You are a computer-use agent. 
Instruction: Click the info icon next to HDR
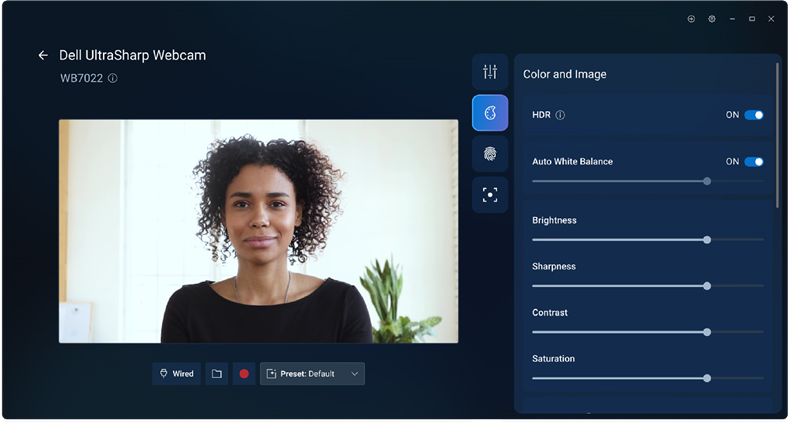[560, 115]
